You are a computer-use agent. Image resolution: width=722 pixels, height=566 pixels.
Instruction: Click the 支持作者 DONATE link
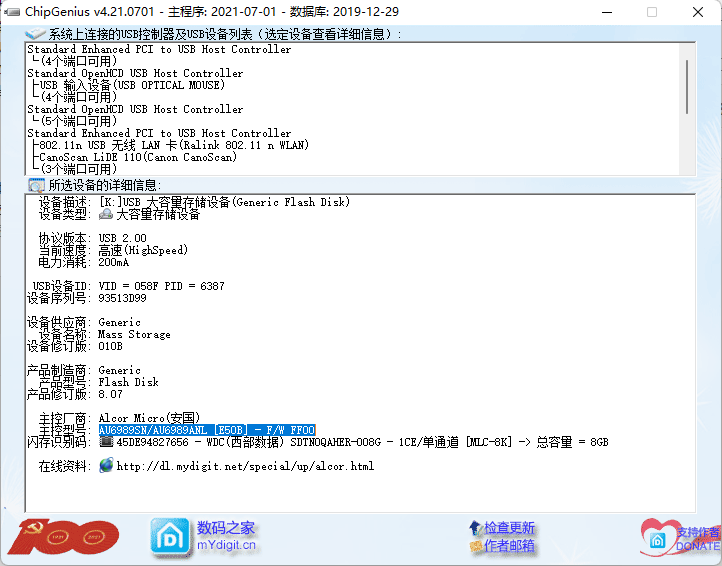click(698, 539)
